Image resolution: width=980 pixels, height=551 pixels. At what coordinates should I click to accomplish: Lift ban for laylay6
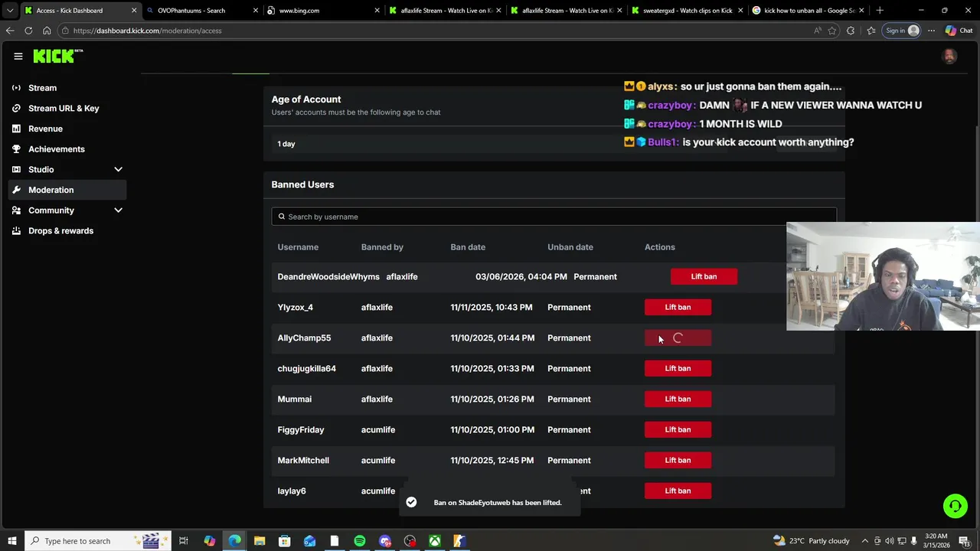[678, 491]
